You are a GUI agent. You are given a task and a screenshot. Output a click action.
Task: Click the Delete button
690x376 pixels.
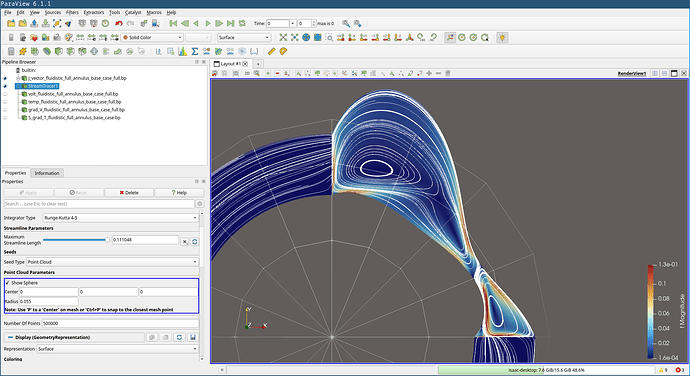[129, 193]
